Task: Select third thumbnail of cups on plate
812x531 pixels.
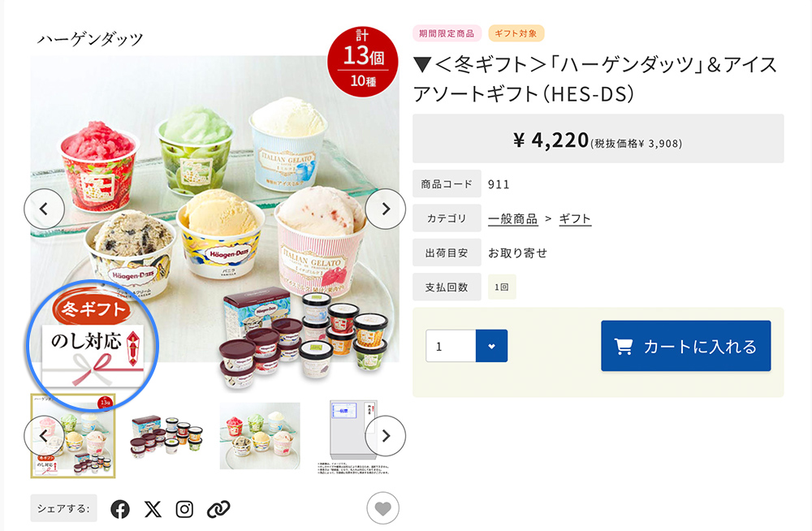Action: 260,436
